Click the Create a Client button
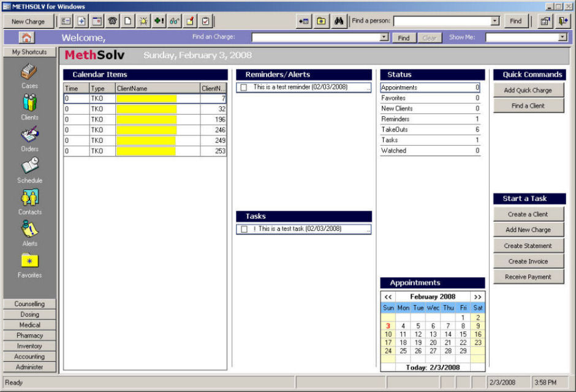576x392 pixels. (x=528, y=214)
